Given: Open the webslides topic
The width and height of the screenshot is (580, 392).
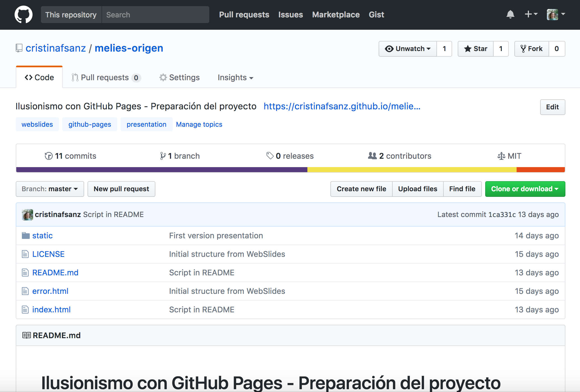Looking at the screenshot, I should [37, 124].
